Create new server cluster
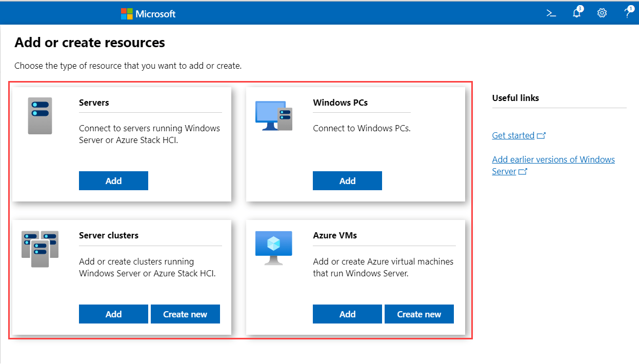Image resolution: width=639 pixels, height=364 pixels. pyautogui.click(x=185, y=314)
